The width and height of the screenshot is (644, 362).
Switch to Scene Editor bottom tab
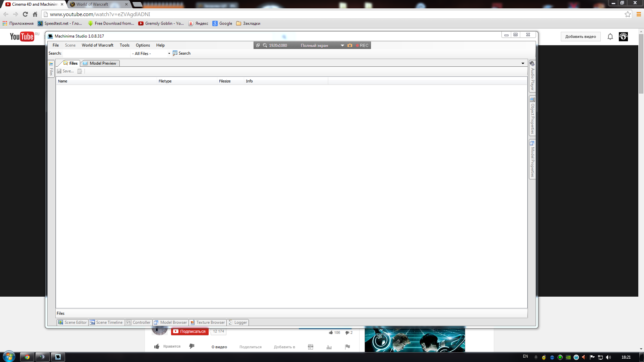click(72, 322)
